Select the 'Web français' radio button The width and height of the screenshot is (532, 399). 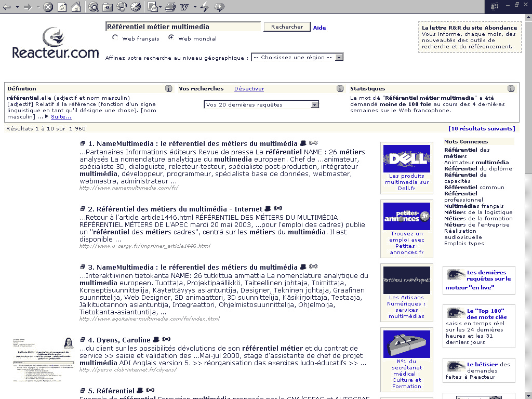tap(115, 38)
